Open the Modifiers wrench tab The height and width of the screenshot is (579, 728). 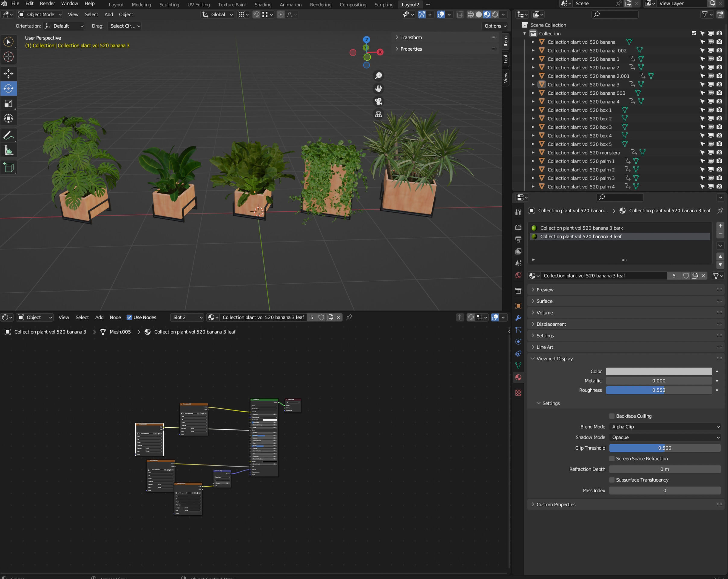tap(518, 318)
